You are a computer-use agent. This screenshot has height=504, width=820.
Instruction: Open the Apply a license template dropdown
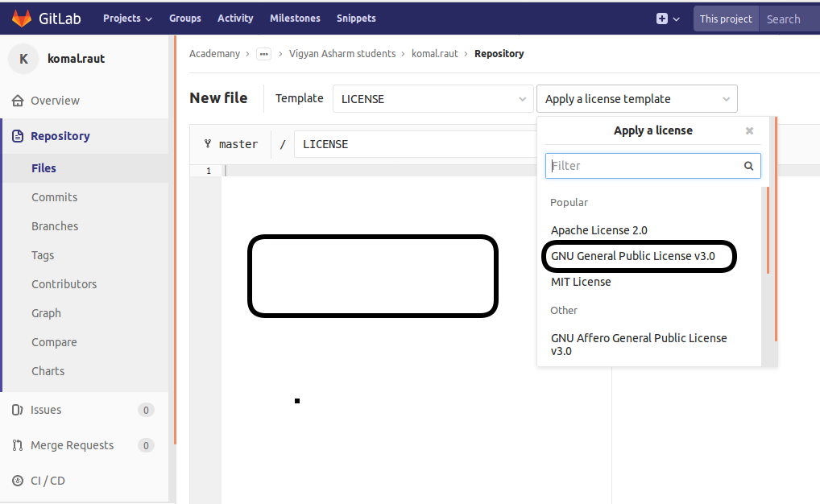pyautogui.click(x=637, y=99)
